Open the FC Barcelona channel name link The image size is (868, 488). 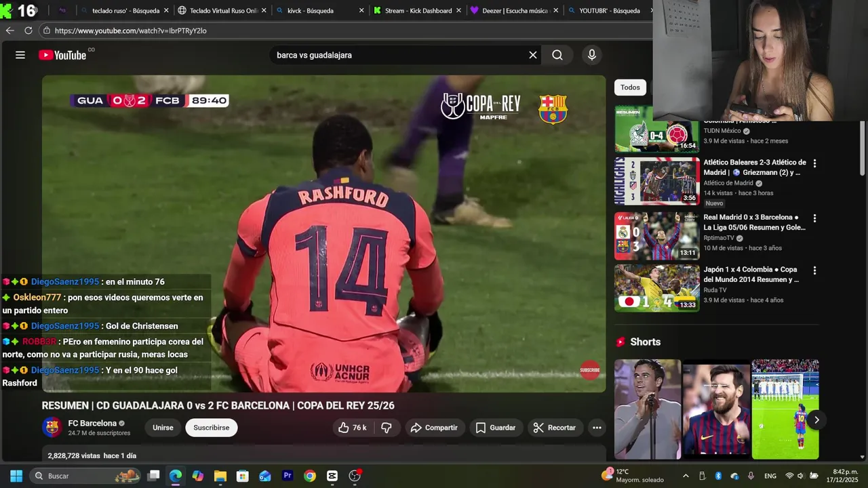tap(92, 423)
